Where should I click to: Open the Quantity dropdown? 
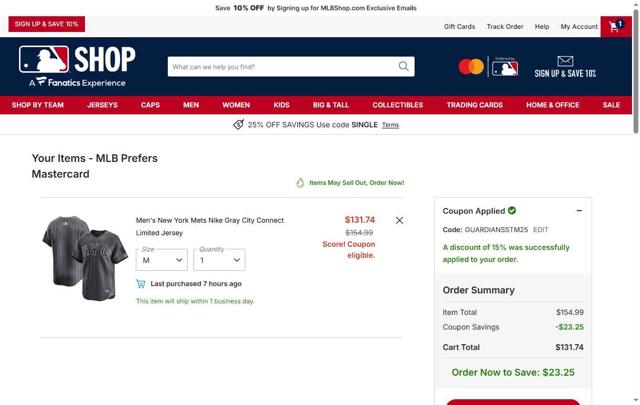220,260
